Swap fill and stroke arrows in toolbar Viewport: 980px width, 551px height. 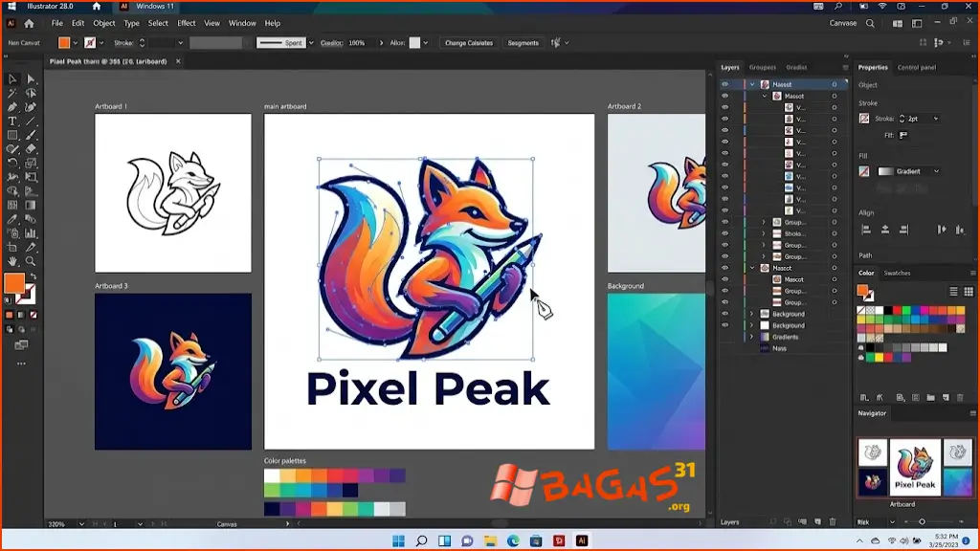[x=33, y=276]
